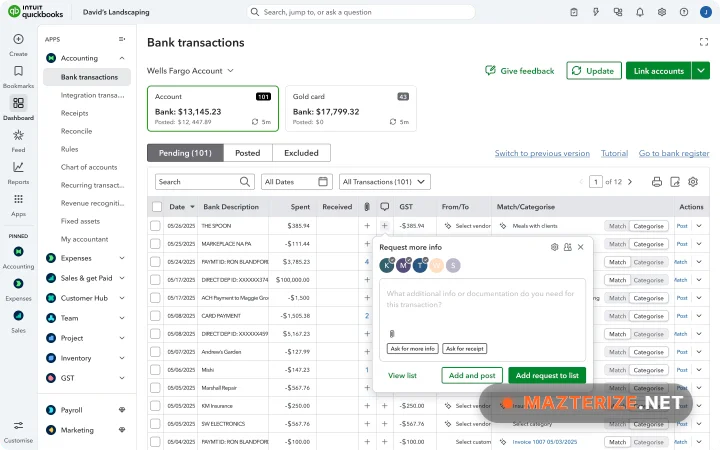
Task: Click the Create plus icon in sidebar
Action: click(18, 39)
